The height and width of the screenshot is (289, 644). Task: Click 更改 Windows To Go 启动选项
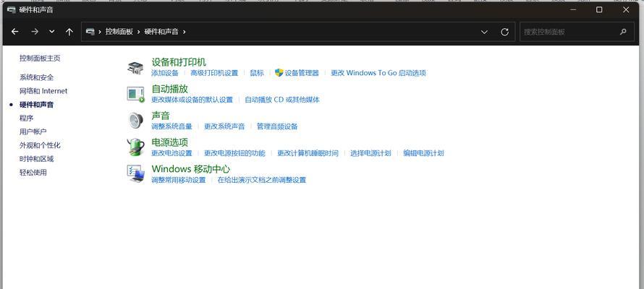378,73
